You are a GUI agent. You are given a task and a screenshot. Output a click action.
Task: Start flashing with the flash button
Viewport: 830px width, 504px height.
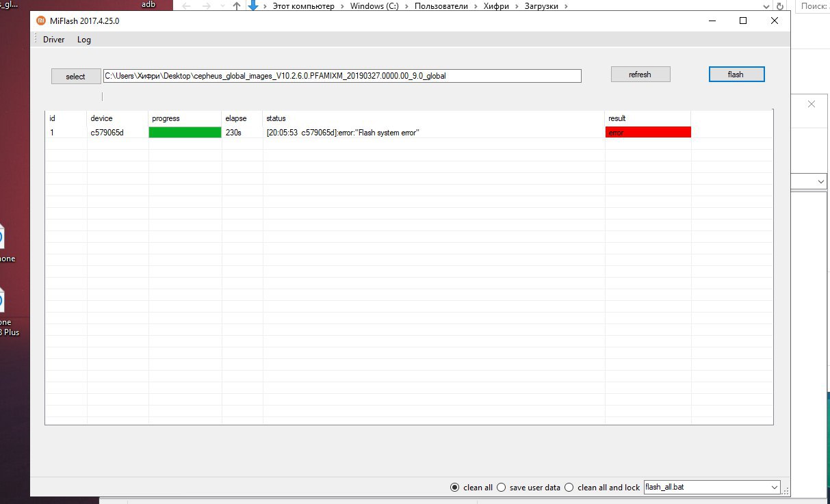coord(736,74)
